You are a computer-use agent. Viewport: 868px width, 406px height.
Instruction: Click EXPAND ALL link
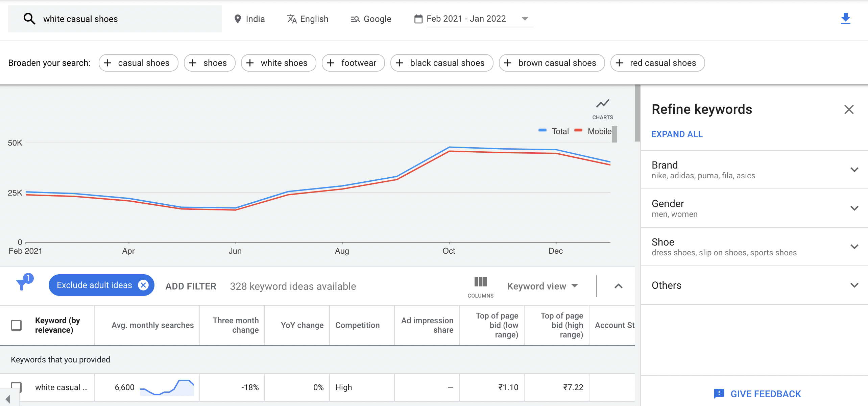[x=677, y=134]
